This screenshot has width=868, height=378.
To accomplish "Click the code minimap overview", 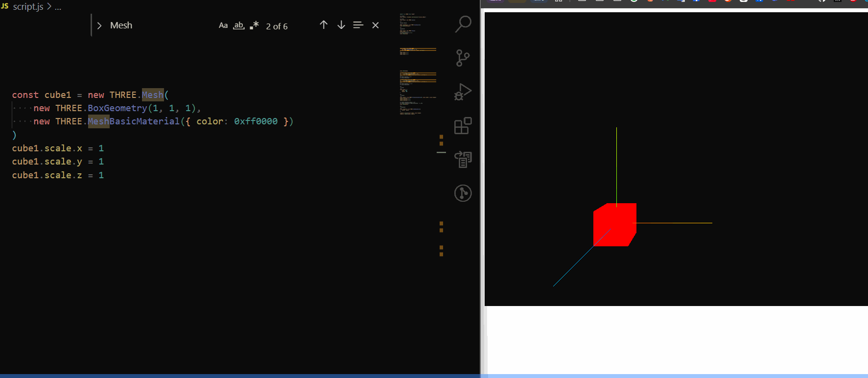I will click(418, 64).
